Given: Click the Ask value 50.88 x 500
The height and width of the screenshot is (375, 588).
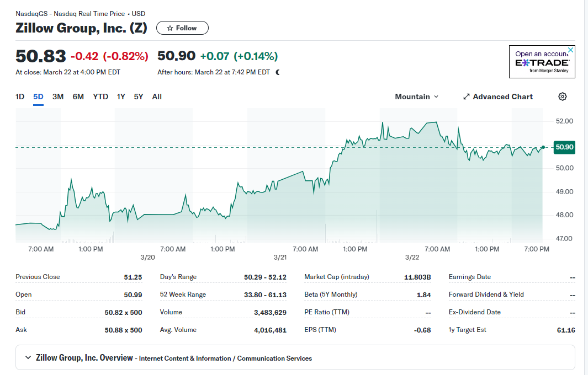Looking at the screenshot, I should pyautogui.click(x=123, y=330).
